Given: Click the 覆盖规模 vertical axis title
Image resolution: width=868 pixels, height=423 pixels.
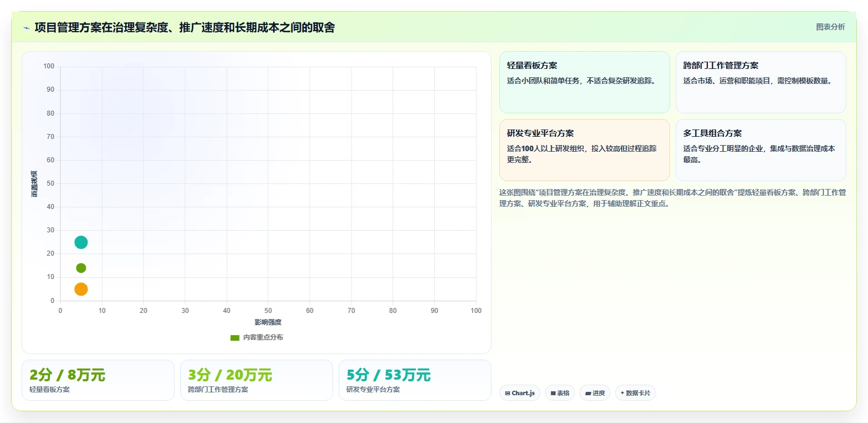Looking at the screenshot, I should click(34, 183).
